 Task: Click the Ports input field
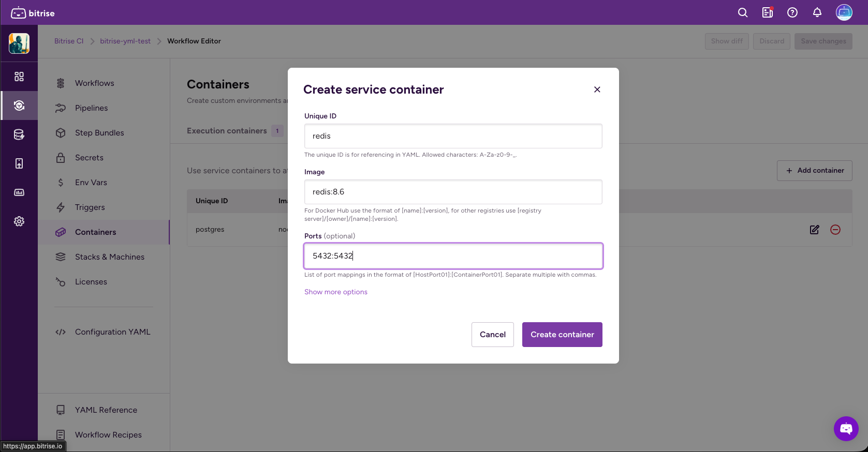[x=453, y=256]
